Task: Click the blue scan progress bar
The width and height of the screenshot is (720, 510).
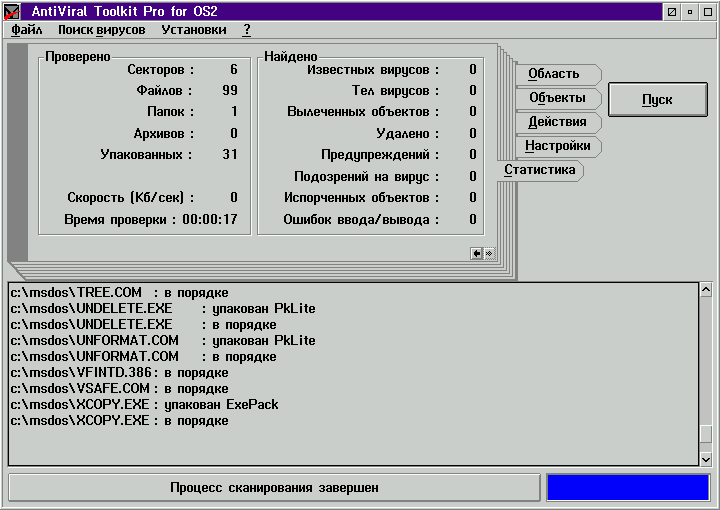Action: pos(628,488)
